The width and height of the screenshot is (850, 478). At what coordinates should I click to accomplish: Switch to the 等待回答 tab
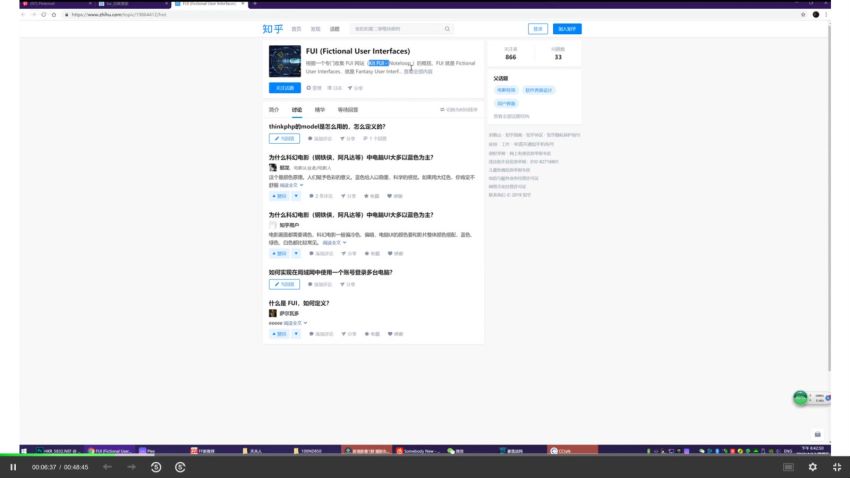pyautogui.click(x=347, y=109)
